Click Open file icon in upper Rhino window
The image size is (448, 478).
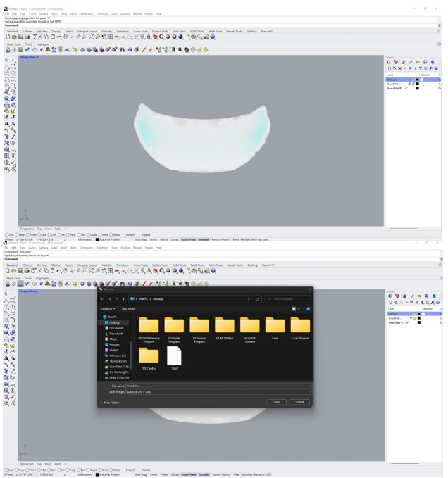[x=14, y=37]
